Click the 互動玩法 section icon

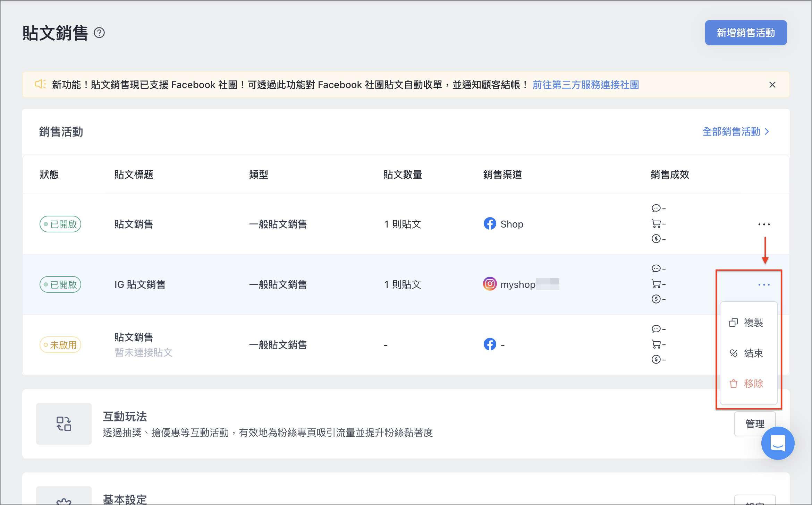(64, 424)
